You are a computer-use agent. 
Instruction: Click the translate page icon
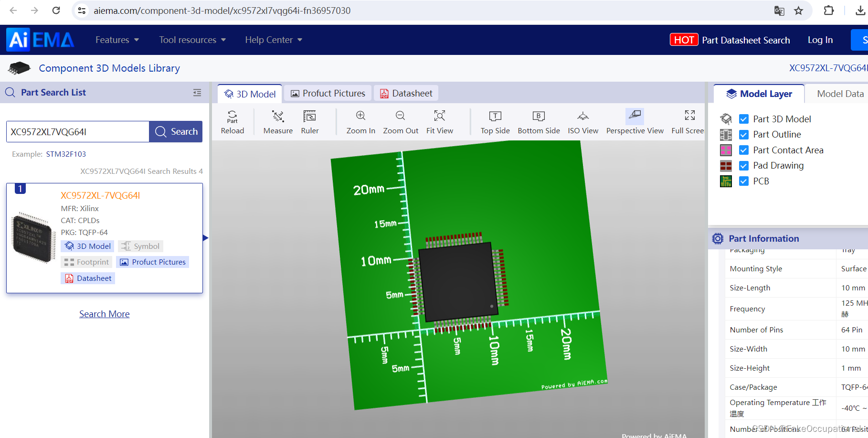[x=779, y=11]
